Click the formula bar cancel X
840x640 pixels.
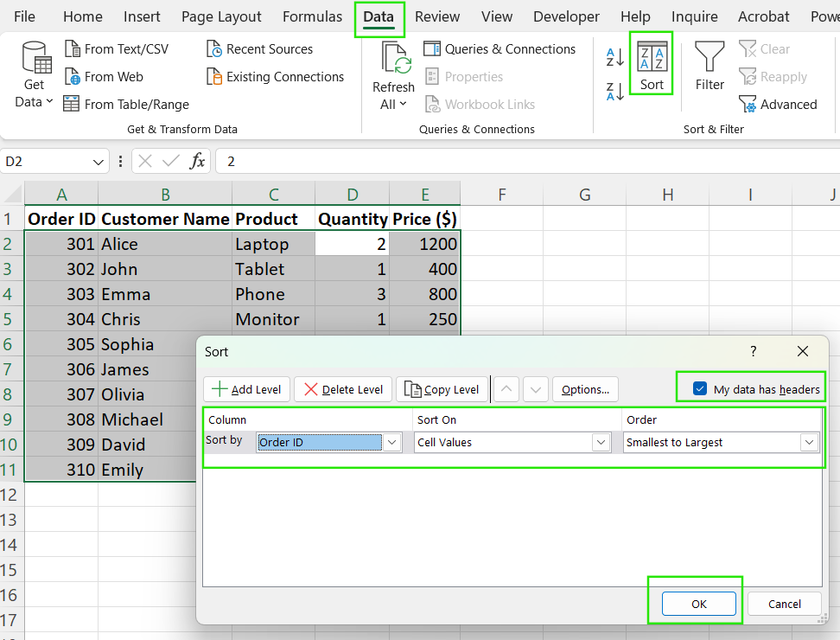(145, 161)
